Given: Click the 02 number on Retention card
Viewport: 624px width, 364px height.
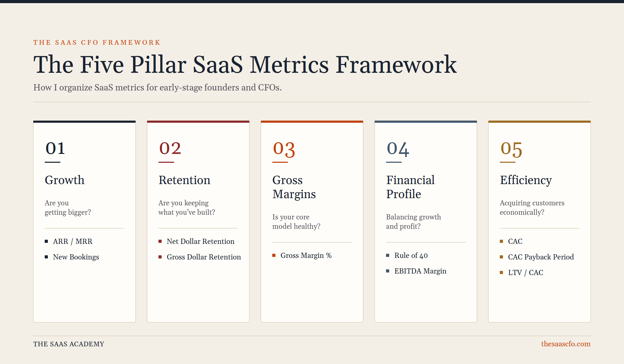Looking at the screenshot, I should coord(170,148).
